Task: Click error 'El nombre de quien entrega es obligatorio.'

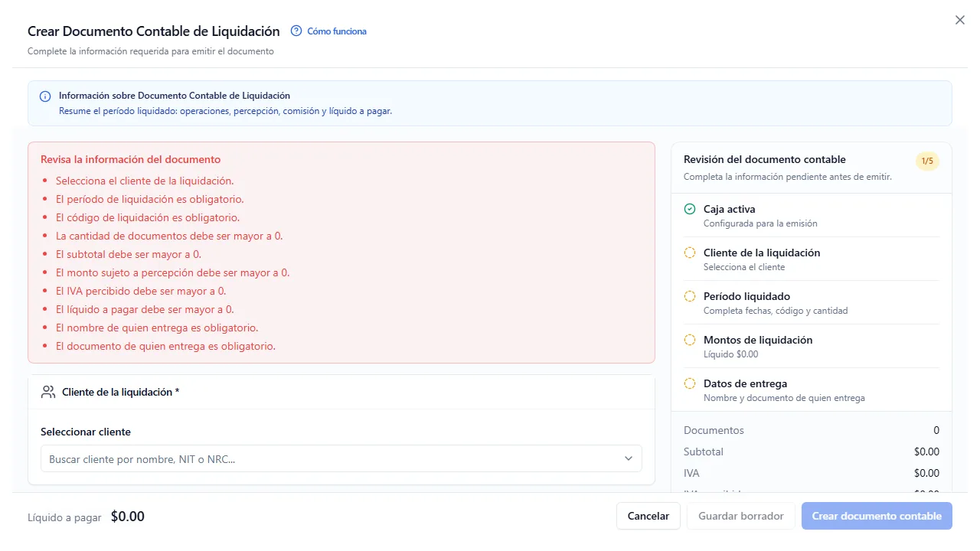Action: click(x=157, y=328)
